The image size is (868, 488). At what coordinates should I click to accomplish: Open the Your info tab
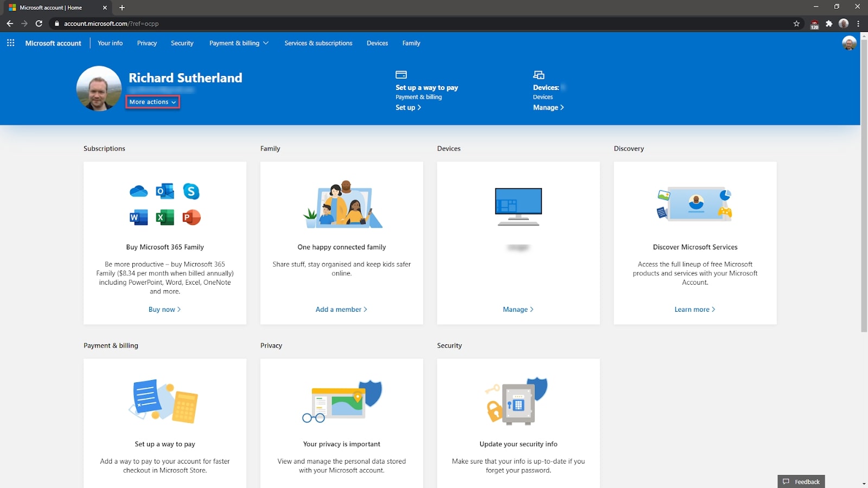(x=110, y=43)
